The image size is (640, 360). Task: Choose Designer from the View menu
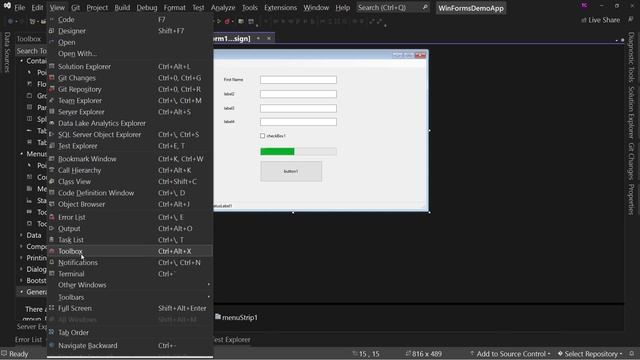tap(130, 31)
